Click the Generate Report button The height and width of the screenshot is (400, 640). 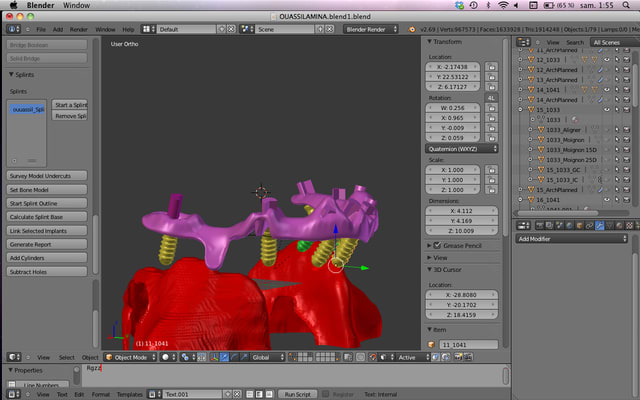[x=46, y=244]
